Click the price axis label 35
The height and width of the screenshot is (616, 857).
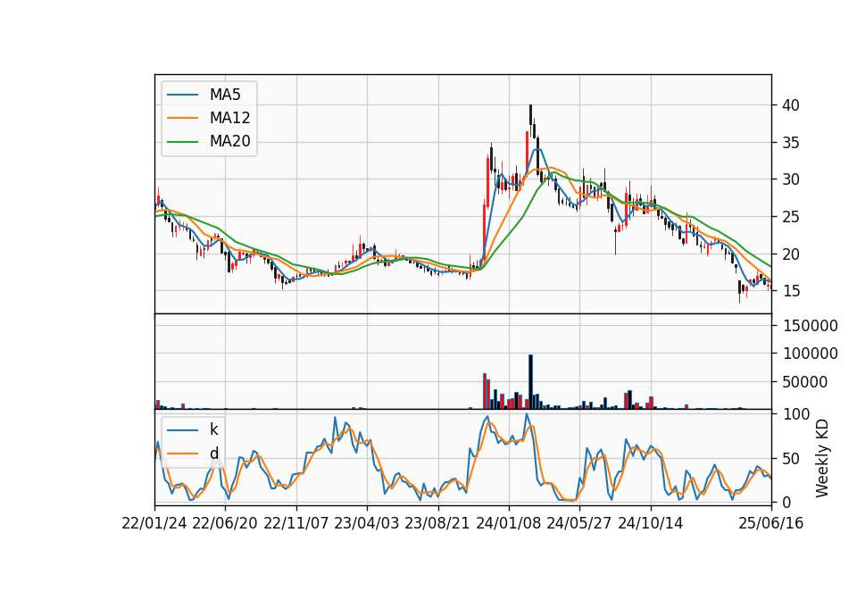[791, 143]
